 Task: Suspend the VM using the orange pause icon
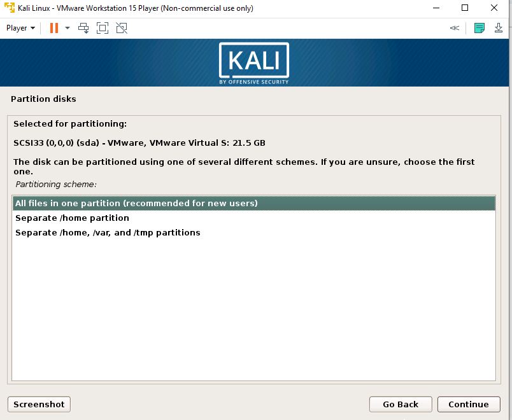(54, 28)
